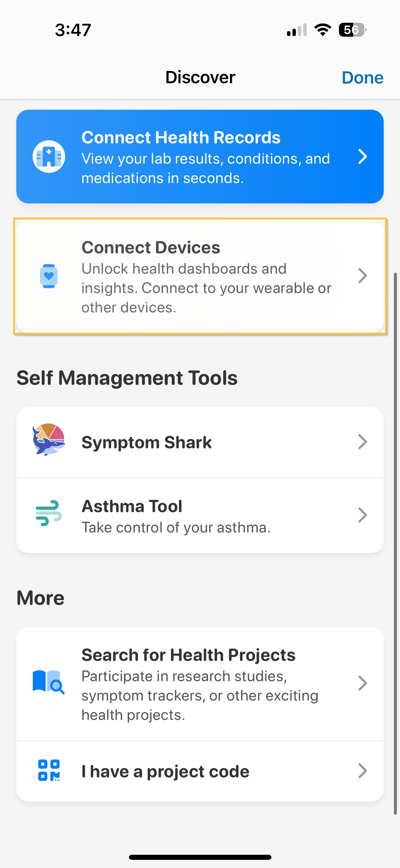Screen dimensions: 400x868
Task: Click the 3:47 clock in status bar
Action: click(72, 30)
